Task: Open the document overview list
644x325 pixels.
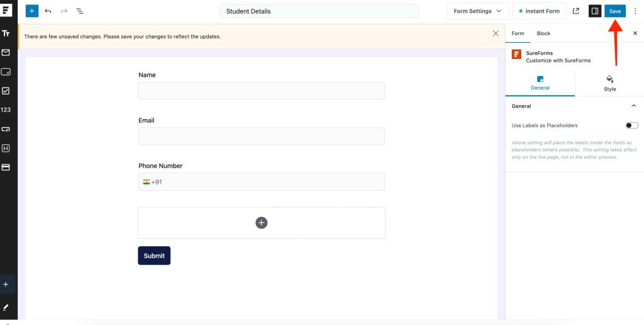Action: click(80, 11)
